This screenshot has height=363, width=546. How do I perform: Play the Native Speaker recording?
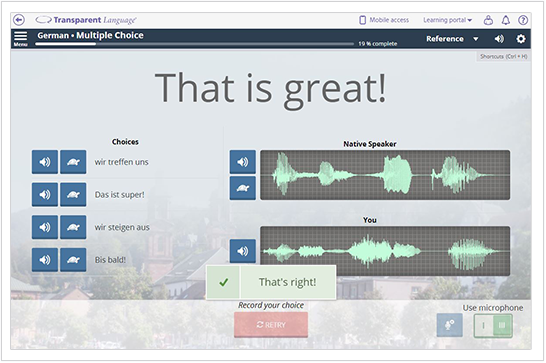[x=243, y=162]
